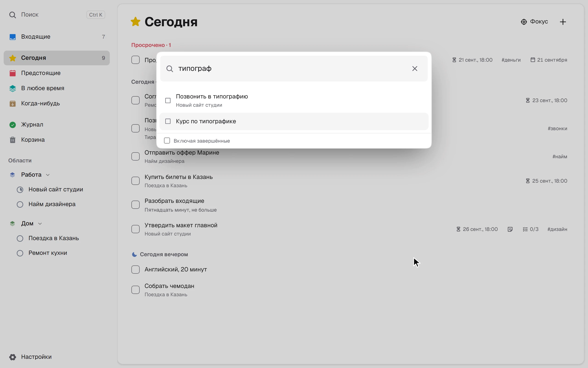Open Inbox via the blue tray icon
Image resolution: width=588 pixels, height=368 pixels.
pyautogui.click(x=12, y=37)
